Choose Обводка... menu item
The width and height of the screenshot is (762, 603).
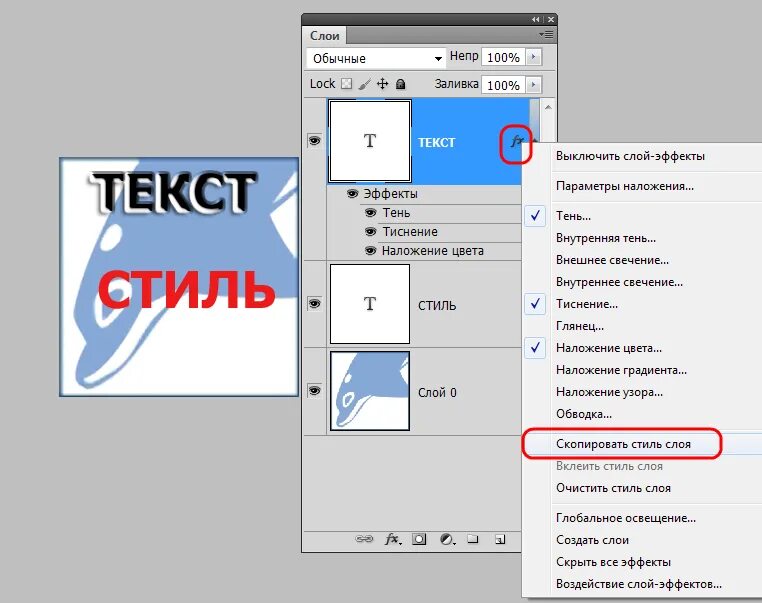pyautogui.click(x=584, y=414)
